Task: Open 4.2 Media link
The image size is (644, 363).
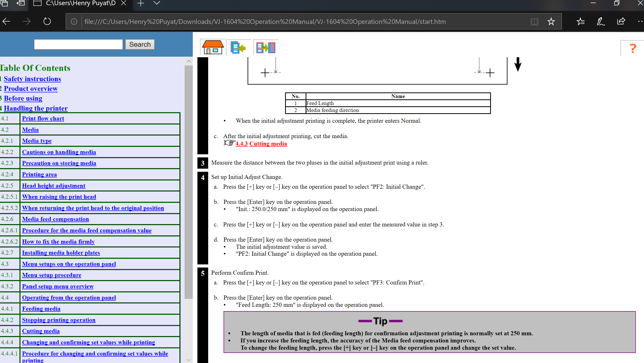Action: point(30,130)
